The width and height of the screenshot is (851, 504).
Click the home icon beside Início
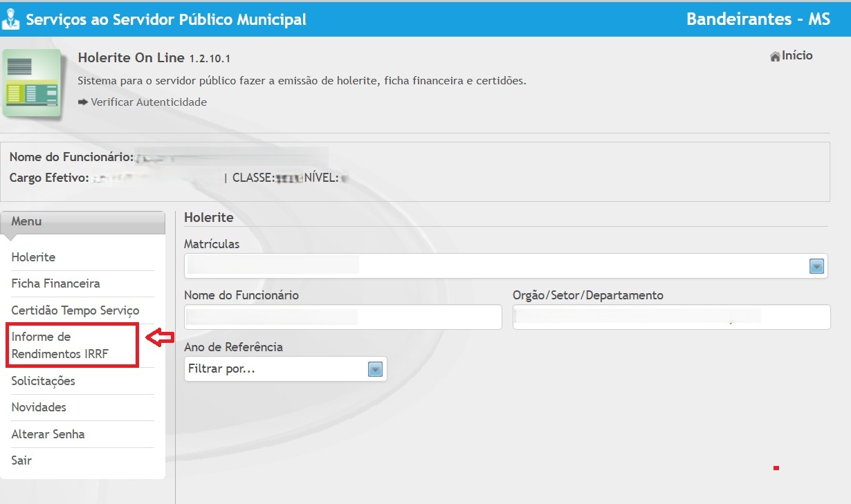click(775, 57)
